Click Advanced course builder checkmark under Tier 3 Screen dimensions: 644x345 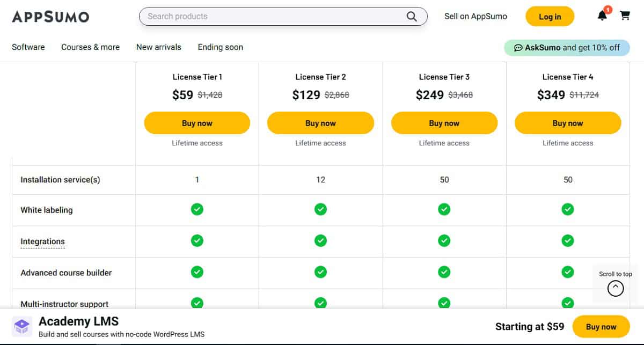tap(444, 272)
